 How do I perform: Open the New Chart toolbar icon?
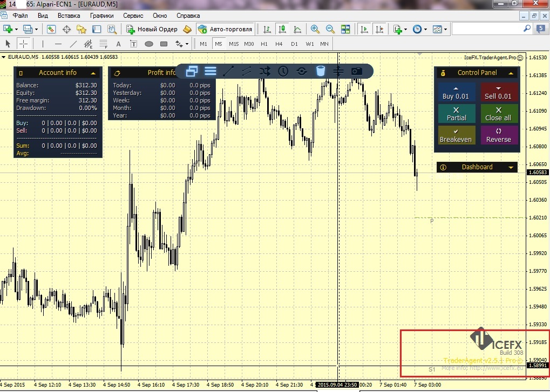click(8, 29)
